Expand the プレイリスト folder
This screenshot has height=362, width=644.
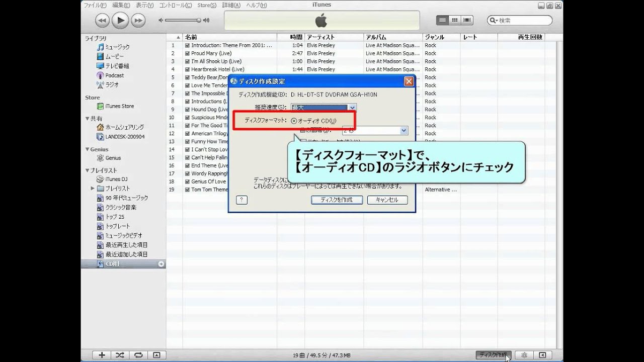[x=93, y=189]
